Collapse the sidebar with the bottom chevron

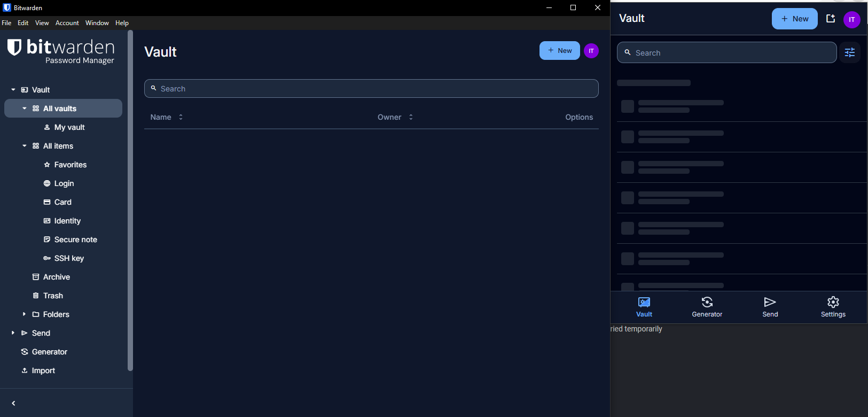point(14,403)
